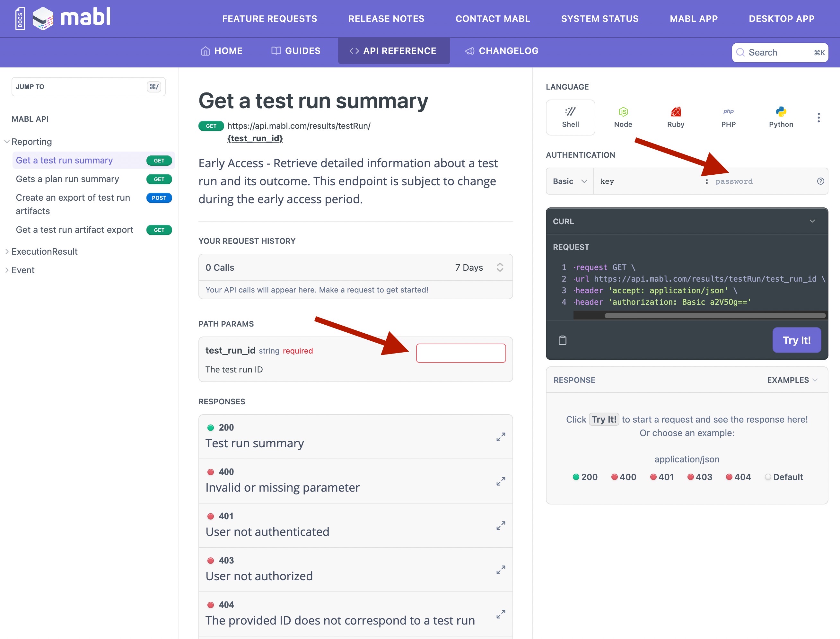This screenshot has height=639, width=840.
Task: Switch to the Guides tab
Action: [x=296, y=51]
